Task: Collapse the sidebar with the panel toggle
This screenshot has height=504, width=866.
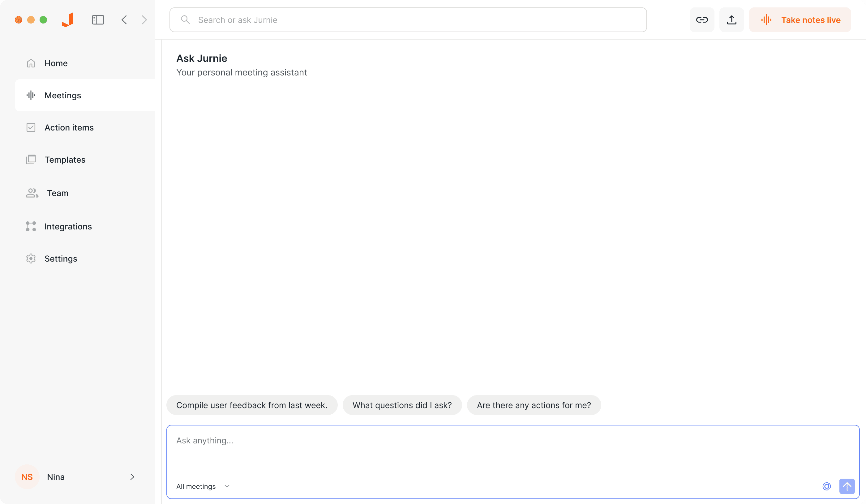Action: 98,19
